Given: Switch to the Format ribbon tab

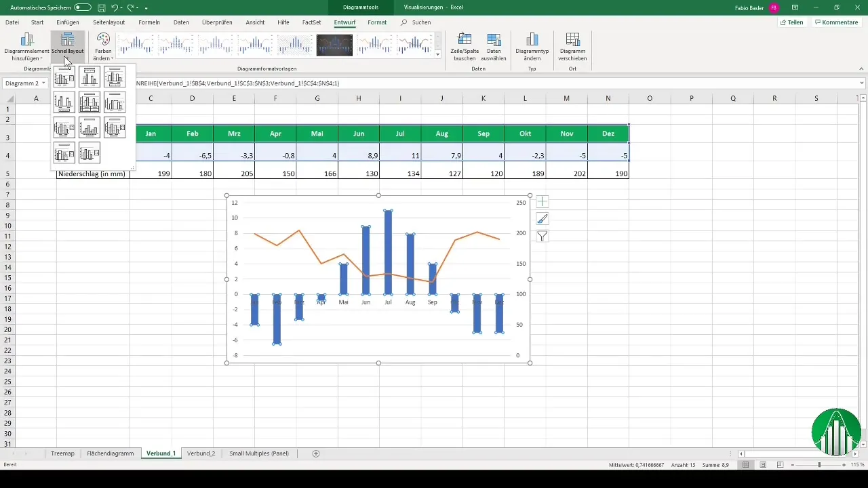Looking at the screenshot, I should (377, 22).
